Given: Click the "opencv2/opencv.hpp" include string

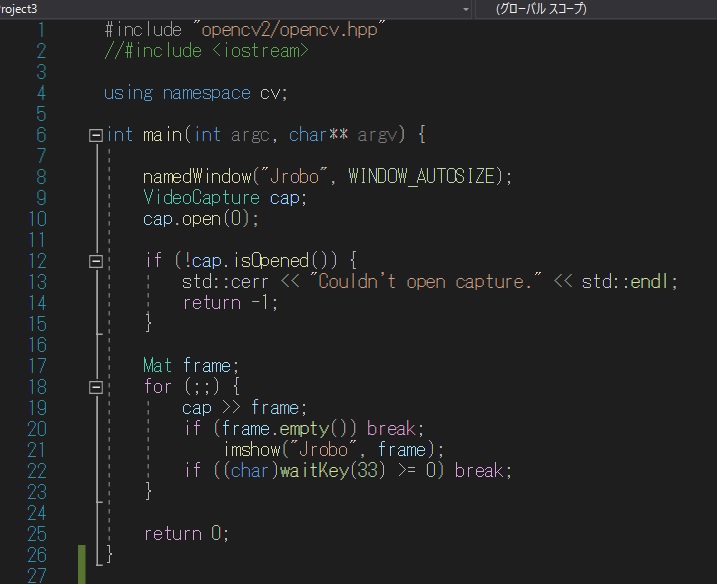Looking at the screenshot, I should (x=289, y=30).
